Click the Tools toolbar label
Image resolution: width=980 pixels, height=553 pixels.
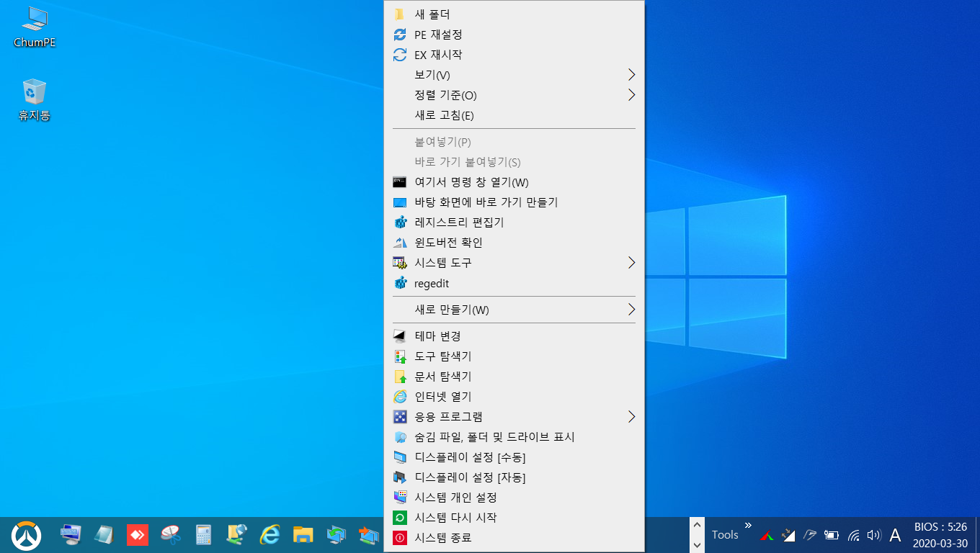tap(725, 534)
